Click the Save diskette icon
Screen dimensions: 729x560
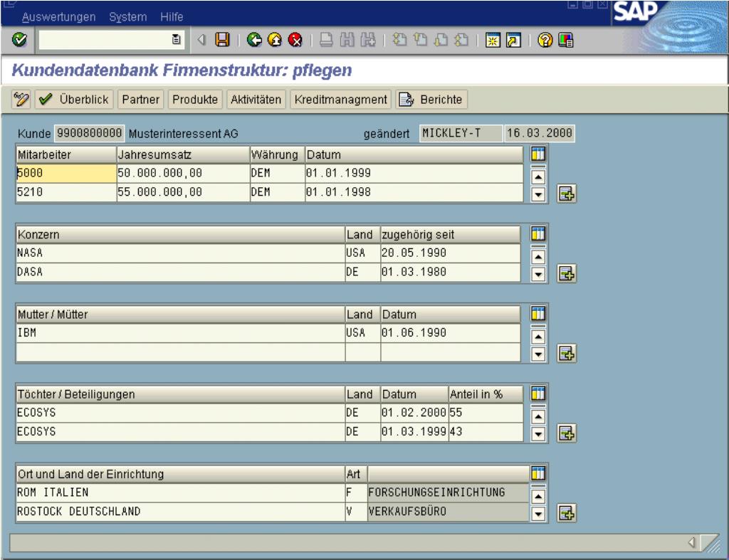click(222, 40)
